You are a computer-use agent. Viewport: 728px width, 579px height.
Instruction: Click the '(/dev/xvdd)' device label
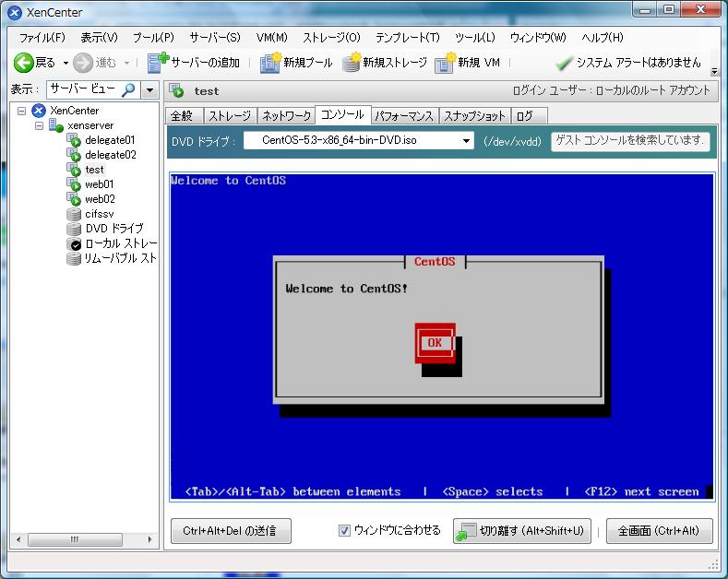coord(512,141)
